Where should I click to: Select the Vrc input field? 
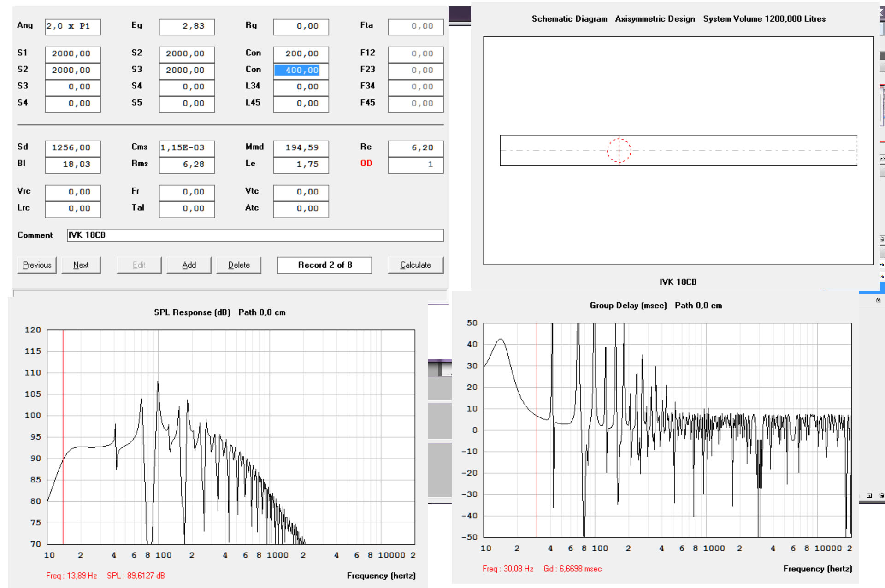pos(72,192)
